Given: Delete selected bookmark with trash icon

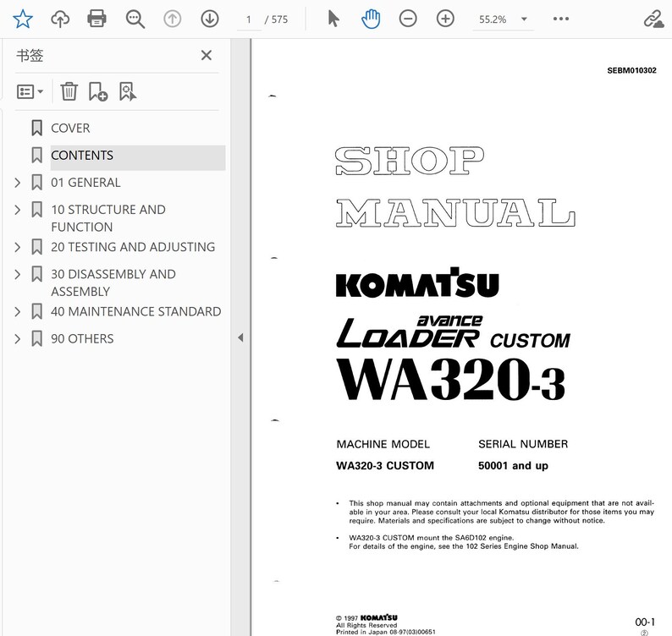Looking at the screenshot, I should pos(69,91).
